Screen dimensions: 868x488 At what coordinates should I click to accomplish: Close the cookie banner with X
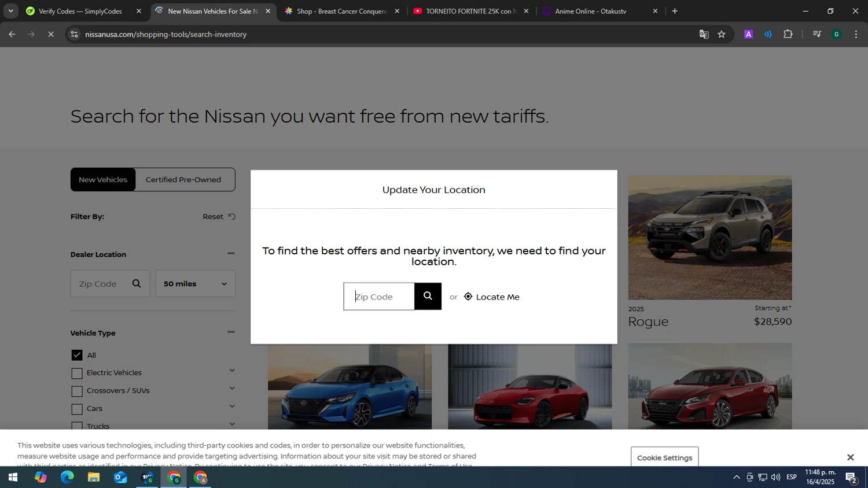(x=850, y=457)
